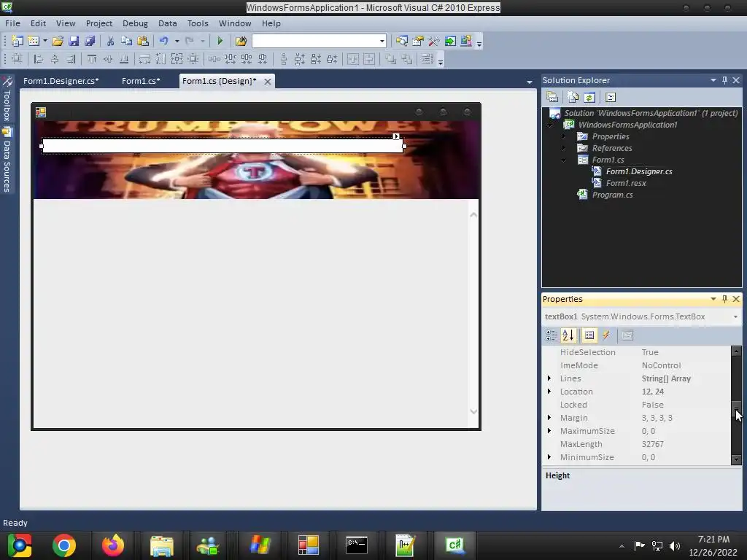Cut the selection with the scissors icon
This screenshot has width=747, height=560.
[x=110, y=41]
